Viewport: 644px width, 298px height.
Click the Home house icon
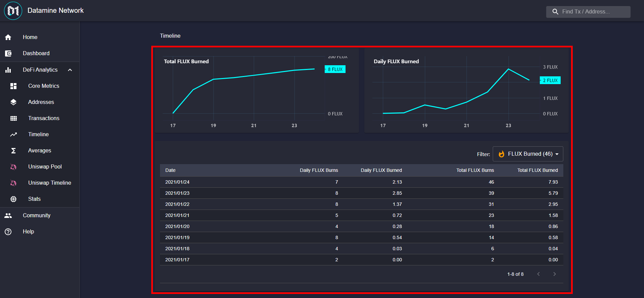coord(8,37)
